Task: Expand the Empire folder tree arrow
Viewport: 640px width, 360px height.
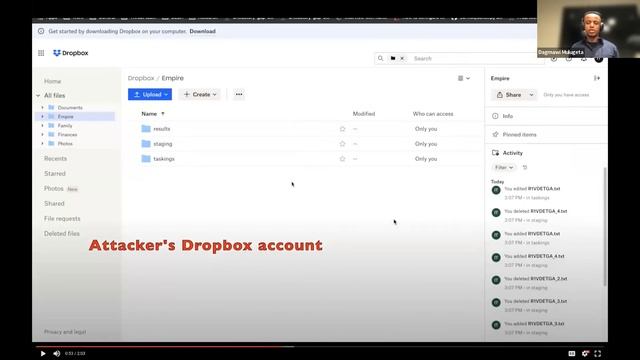Action: coord(42,116)
